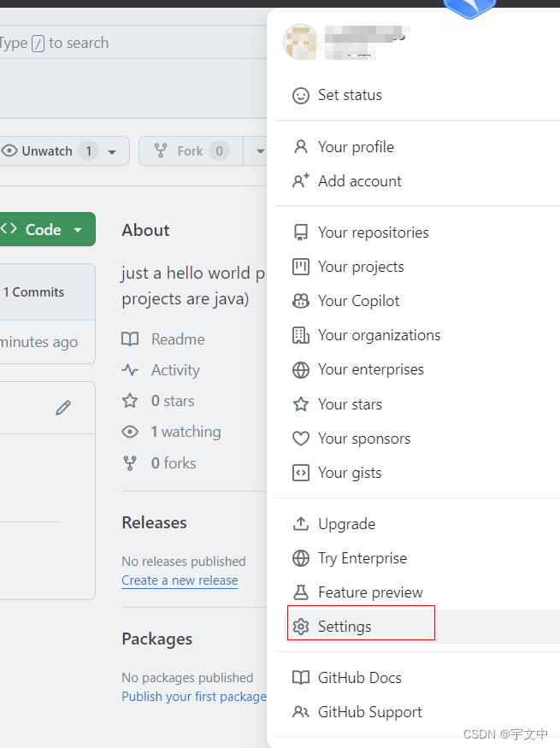Click the upload icon beside Upgrade
The width and height of the screenshot is (560, 748).
click(x=300, y=524)
